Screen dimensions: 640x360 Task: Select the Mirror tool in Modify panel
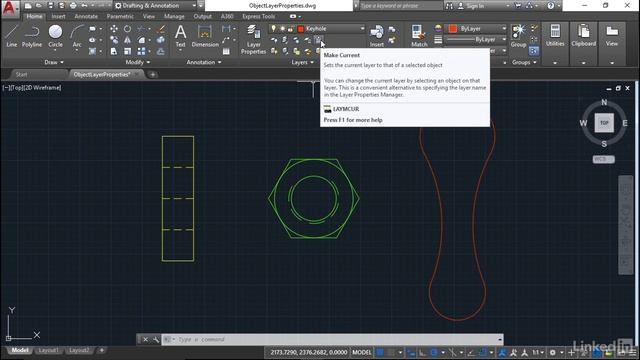tap(127, 40)
